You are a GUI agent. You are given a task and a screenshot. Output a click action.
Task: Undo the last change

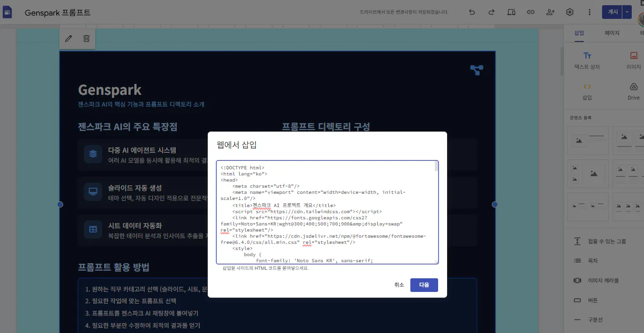pos(472,12)
